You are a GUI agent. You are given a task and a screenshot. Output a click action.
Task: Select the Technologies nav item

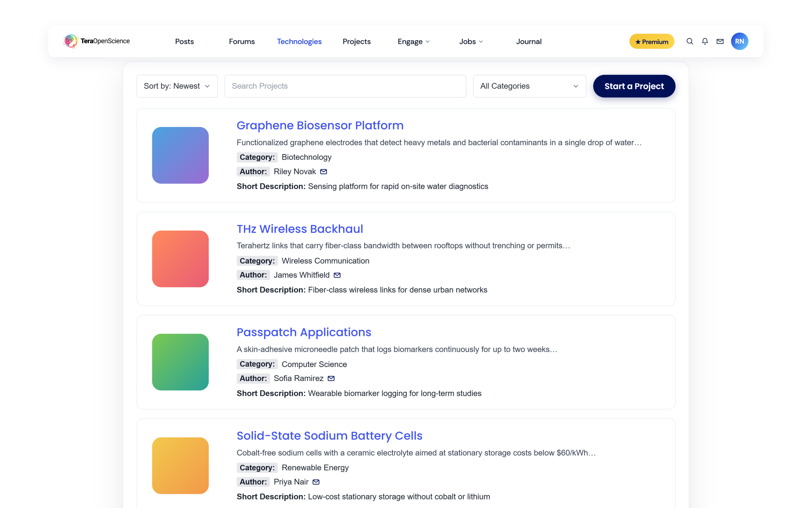pos(299,41)
